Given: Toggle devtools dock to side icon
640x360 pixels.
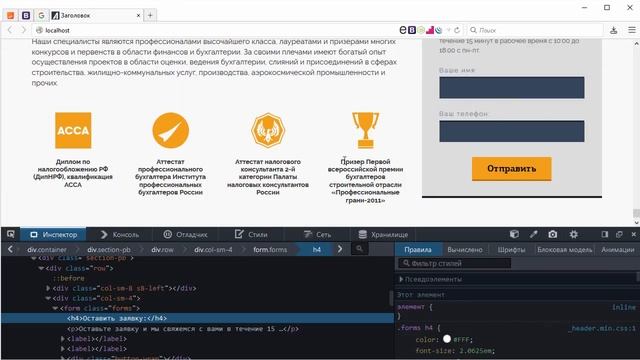Looking at the screenshot, I should pos(604,234).
